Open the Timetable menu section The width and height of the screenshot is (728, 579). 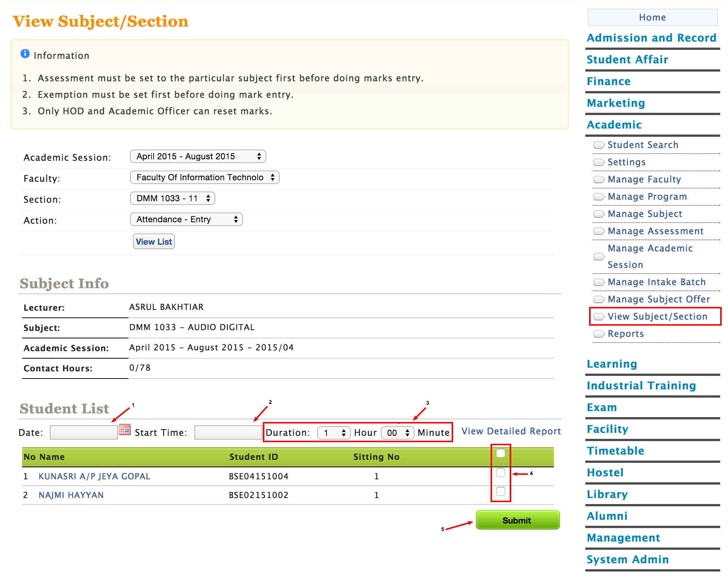(615, 451)
